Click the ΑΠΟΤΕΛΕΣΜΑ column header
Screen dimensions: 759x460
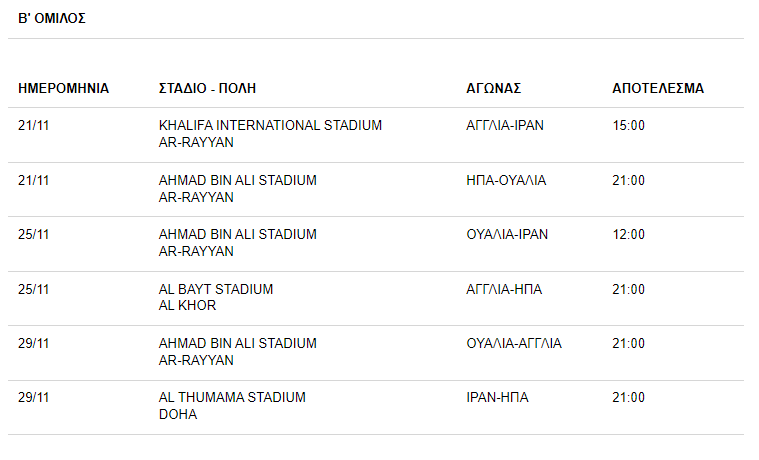coord(658,88)
